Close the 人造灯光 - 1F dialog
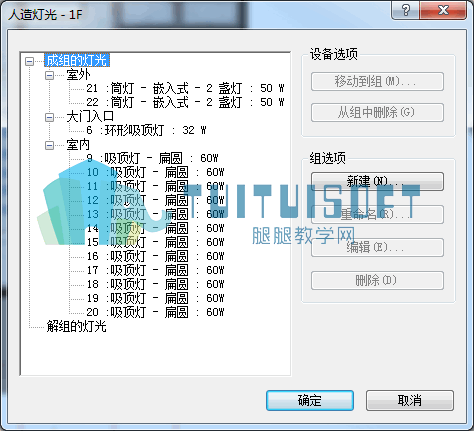 coord(443,10)
